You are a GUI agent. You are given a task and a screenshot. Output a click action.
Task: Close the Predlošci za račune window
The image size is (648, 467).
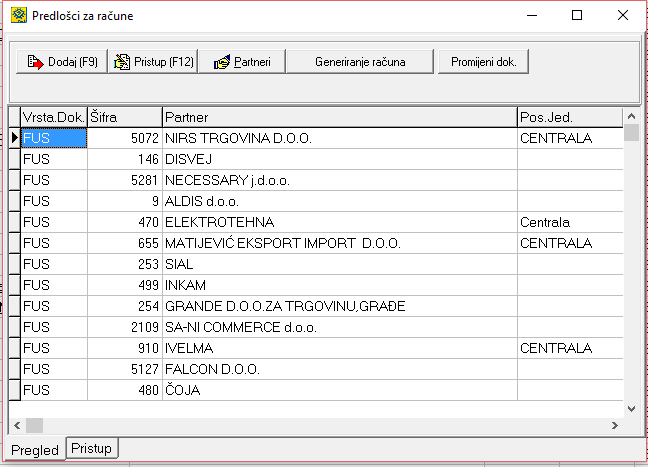pos(623,15)
